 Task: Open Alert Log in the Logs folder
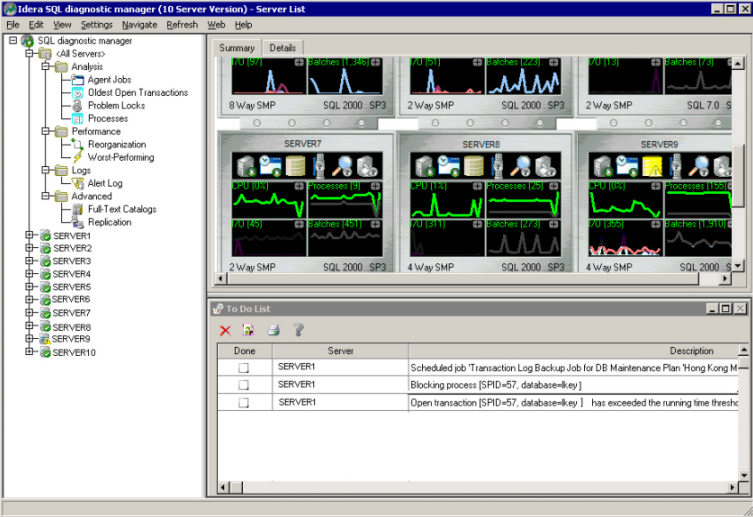click(105, 183)
